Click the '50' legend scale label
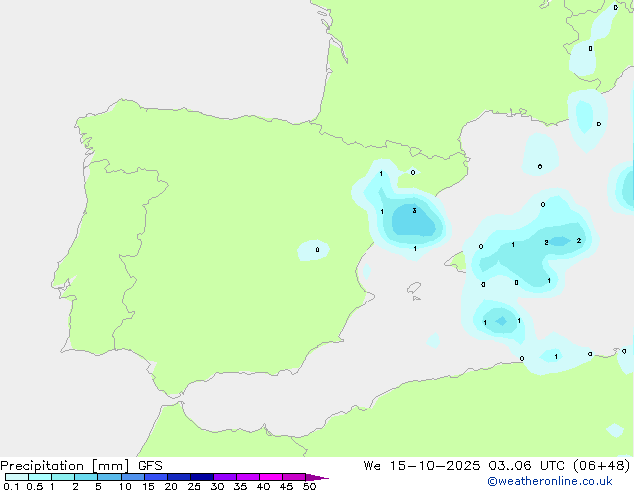The width and height of the screenshot is (634, 490). pyautogui.click(x=309, y=486)
